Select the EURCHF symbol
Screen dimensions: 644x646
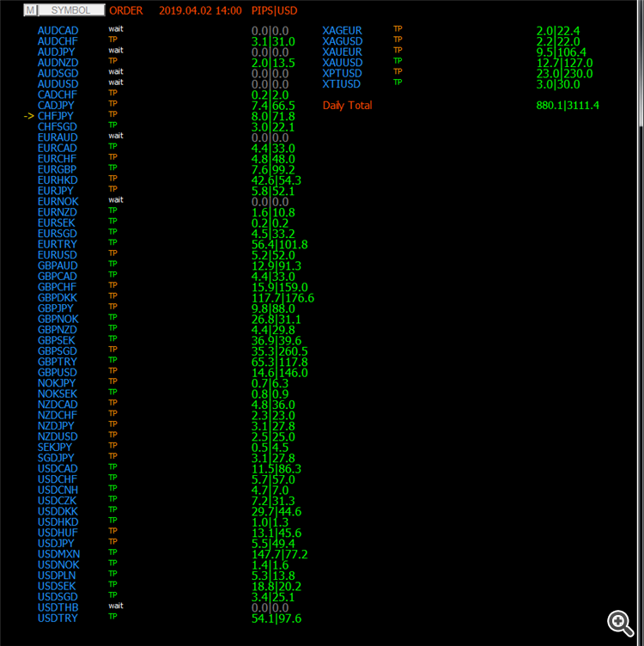pyautogui.click(x=57, y=159)
